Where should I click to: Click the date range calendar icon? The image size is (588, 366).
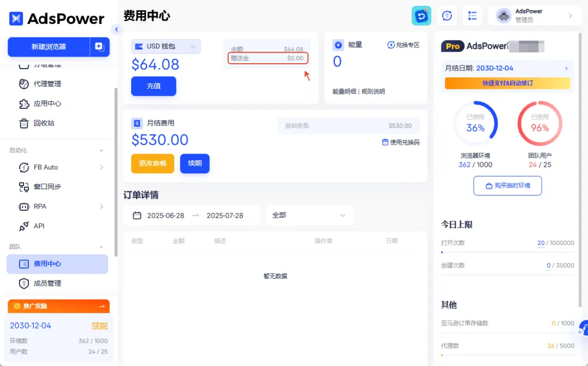point(137,216)
